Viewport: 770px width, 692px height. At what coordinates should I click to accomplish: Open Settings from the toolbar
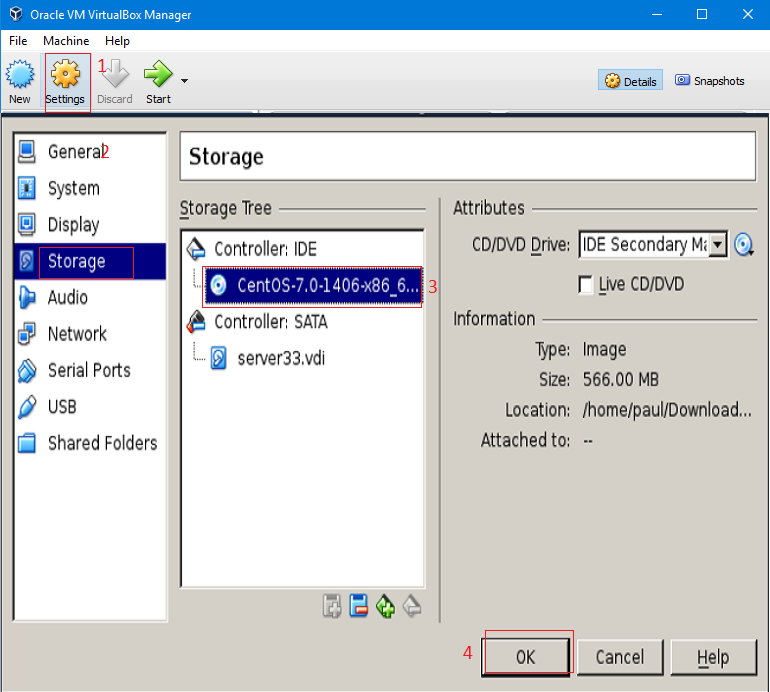tap(65, 82)
